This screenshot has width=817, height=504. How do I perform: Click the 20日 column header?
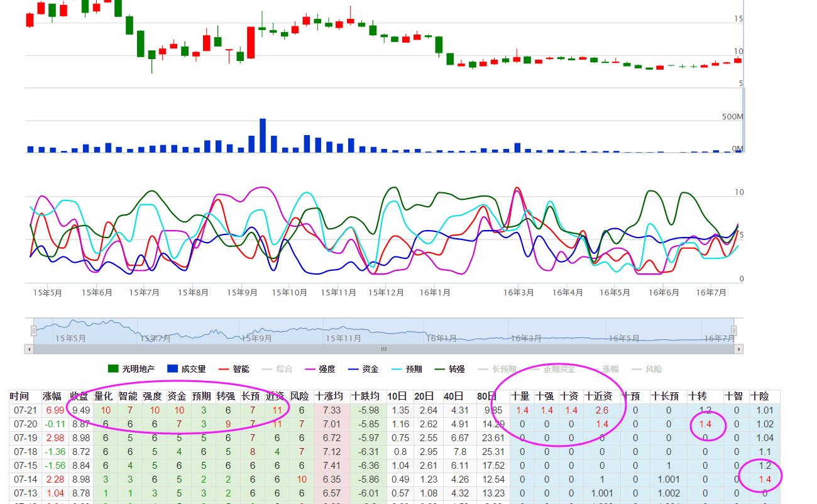(424, 396)
